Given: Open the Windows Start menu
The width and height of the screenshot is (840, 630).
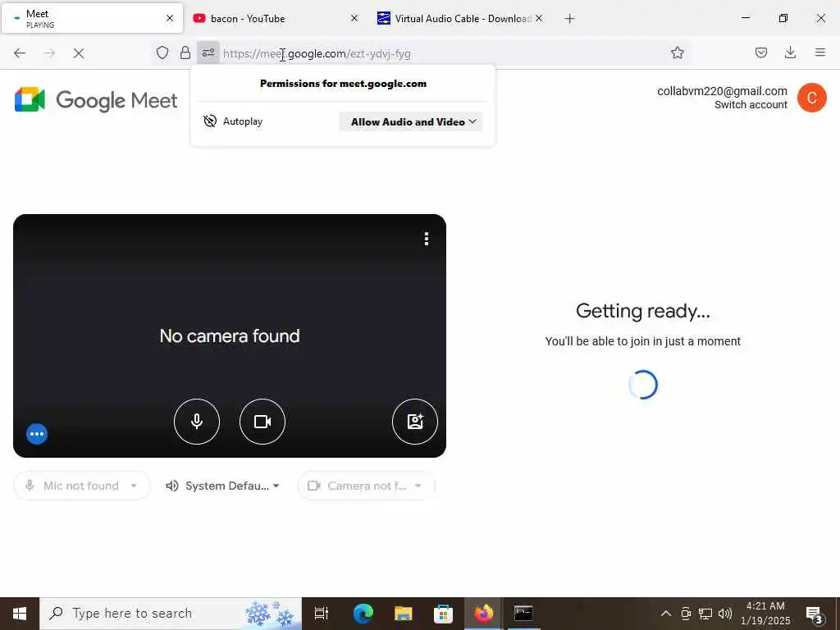Looking at the screenshot, I should pos(20,614).
